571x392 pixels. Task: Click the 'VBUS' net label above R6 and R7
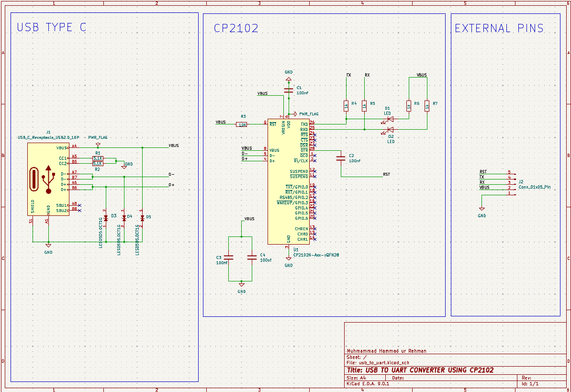tap(422, 75)
